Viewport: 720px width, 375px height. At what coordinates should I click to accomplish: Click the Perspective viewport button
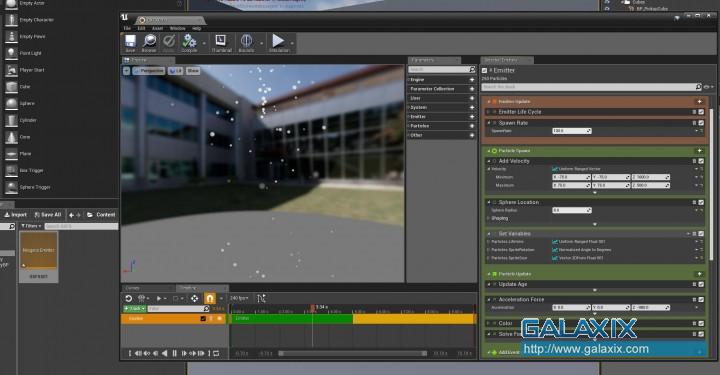(149, 71)
